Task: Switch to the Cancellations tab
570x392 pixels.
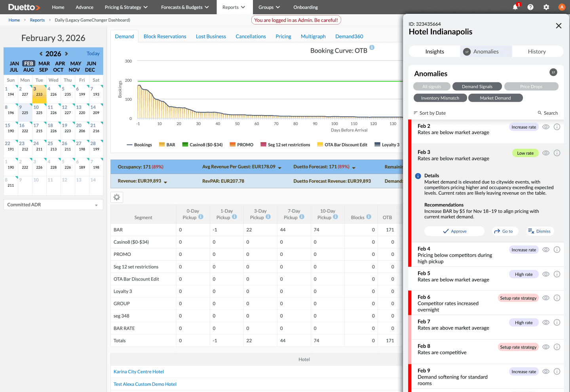Action: click(x=251, y=36)
